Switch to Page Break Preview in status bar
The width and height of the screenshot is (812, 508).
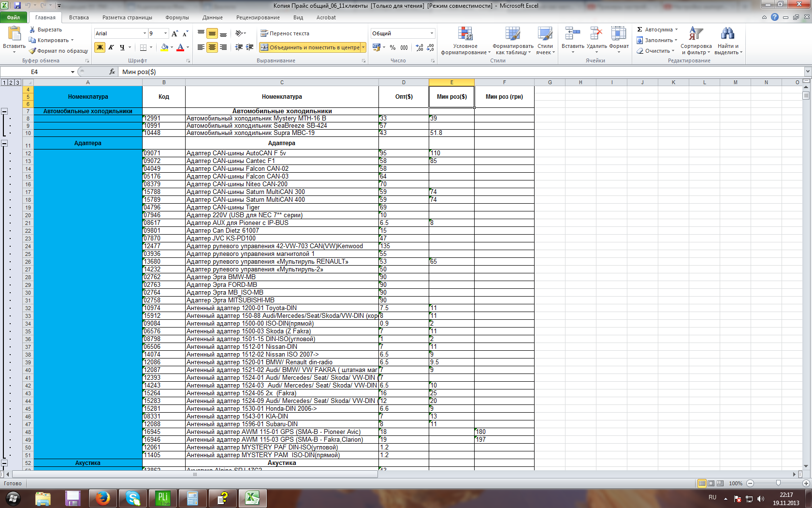[720, 483]
